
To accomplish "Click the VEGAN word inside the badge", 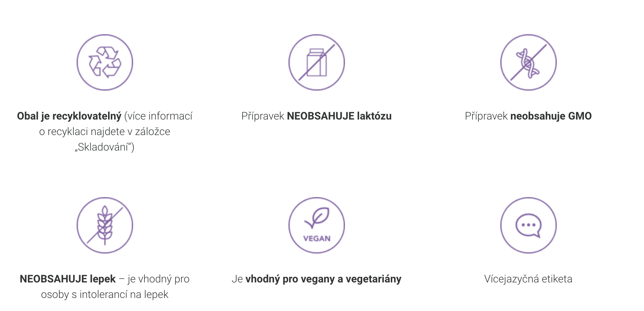I will point(317,239).
